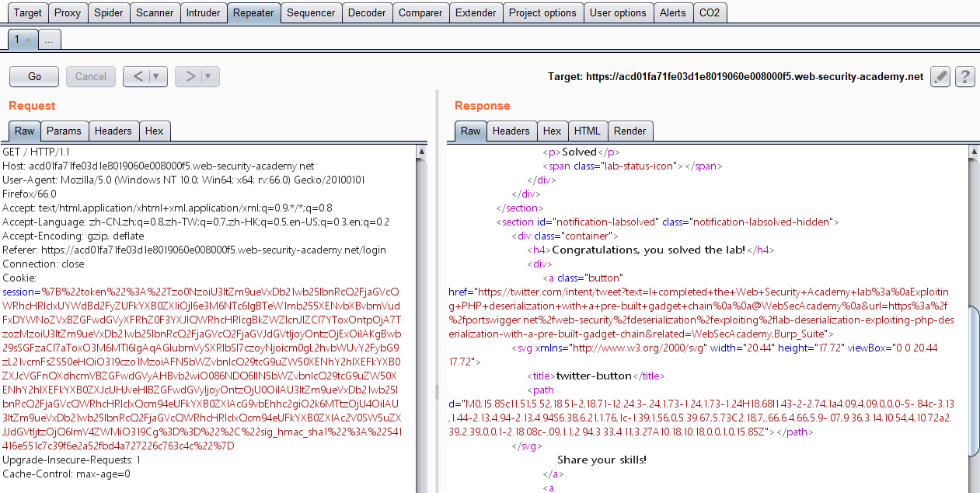Click the disabled Cancel button
Image resolution: width=980 pixels, height=493 pixels.
click(x=90, y=76)
